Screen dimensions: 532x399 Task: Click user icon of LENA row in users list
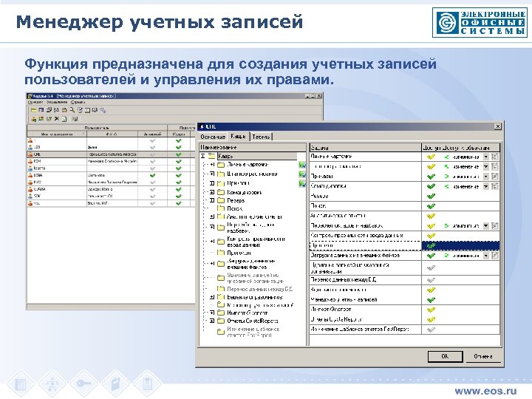coord(30,175)
